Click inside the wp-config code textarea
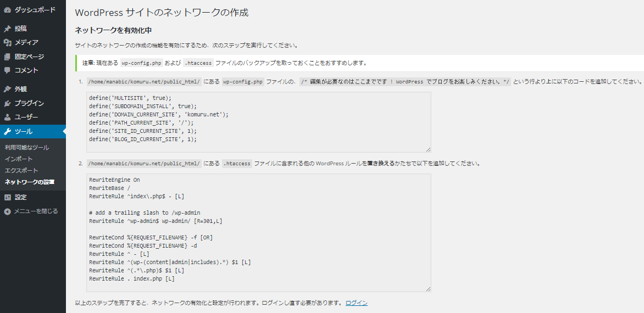Viewport: 644px width, 313px height. pyautogui.click(x=259, y=122)
